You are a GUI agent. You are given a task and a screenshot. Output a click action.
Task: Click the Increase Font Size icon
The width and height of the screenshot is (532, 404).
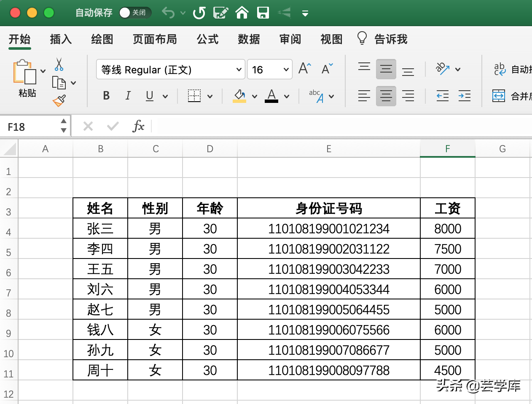click(x=304, y=68)
